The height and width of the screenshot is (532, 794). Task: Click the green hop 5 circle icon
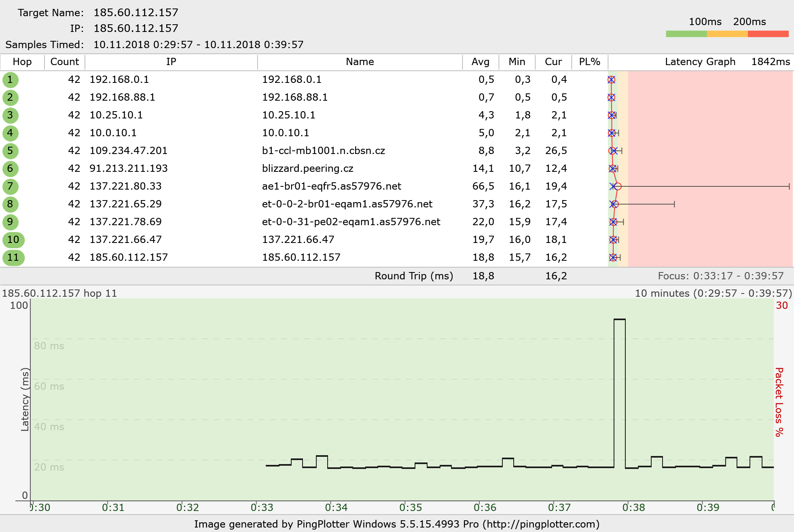click(x=10, y=151)
